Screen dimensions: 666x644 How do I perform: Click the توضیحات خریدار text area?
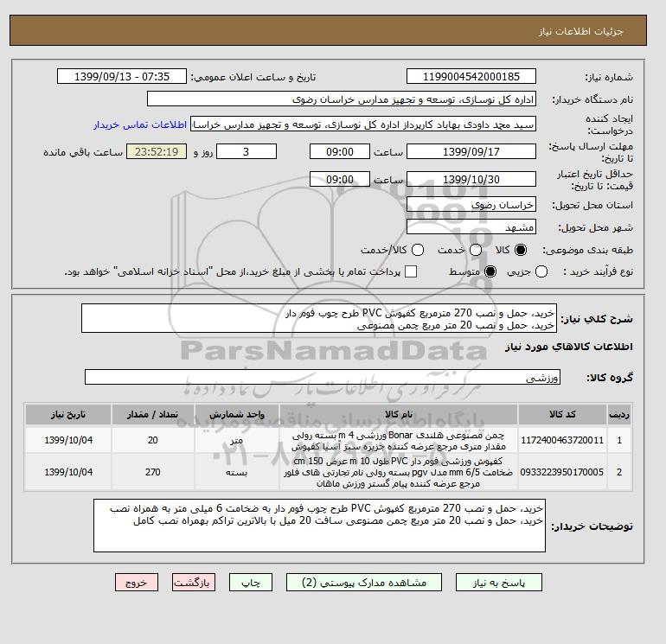click(319, 526)
